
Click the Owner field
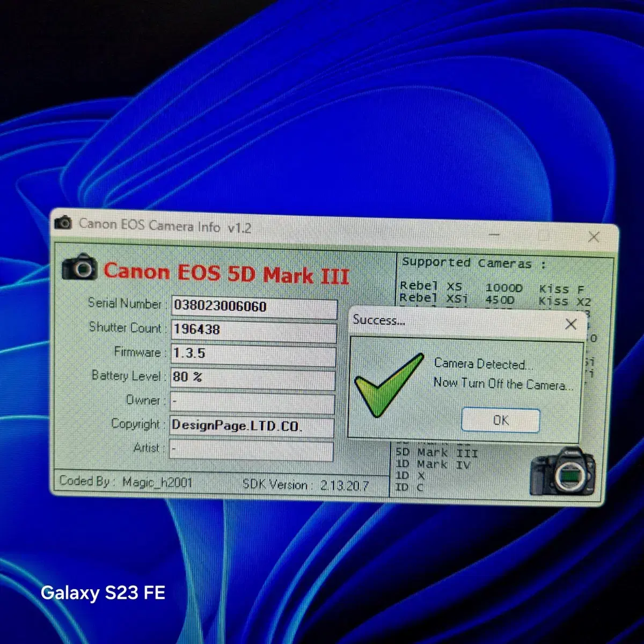[252, 402]
